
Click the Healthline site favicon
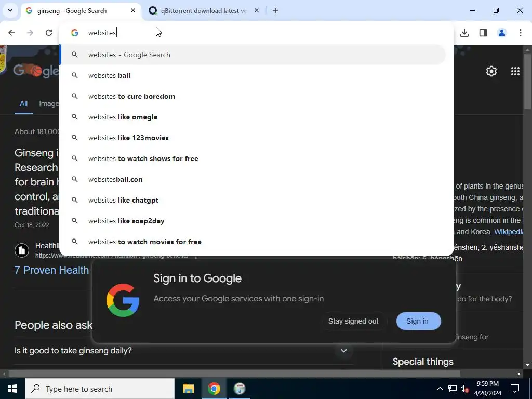tap(22, 250)
